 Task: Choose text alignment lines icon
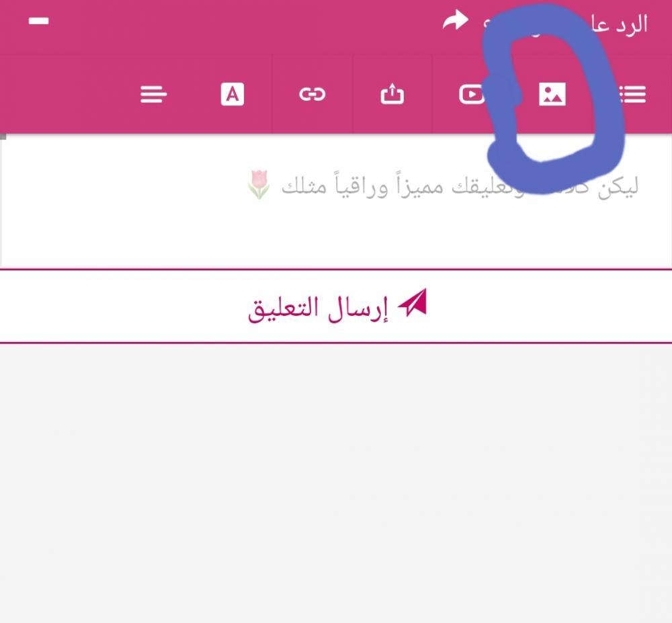(153, 94)
